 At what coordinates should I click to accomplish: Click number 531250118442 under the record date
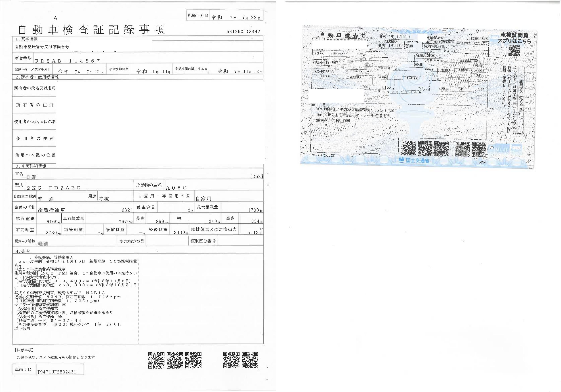243,31
